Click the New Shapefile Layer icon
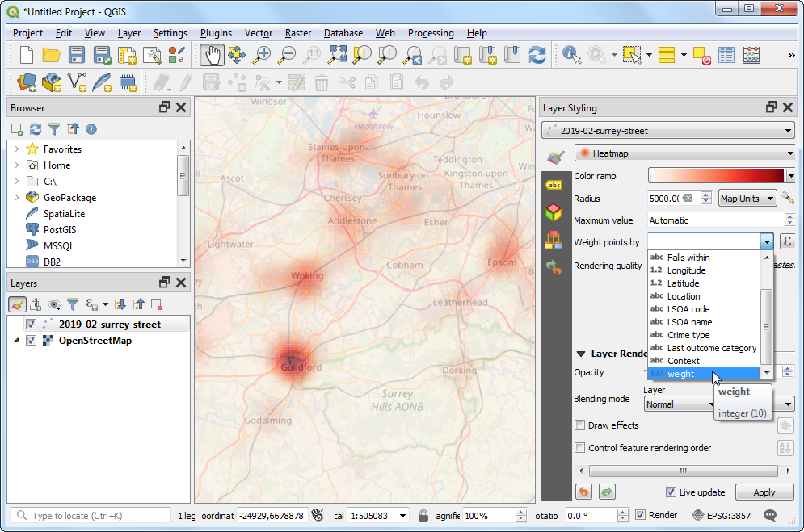Viewport: 804px width, 532px height. point(78,82)
